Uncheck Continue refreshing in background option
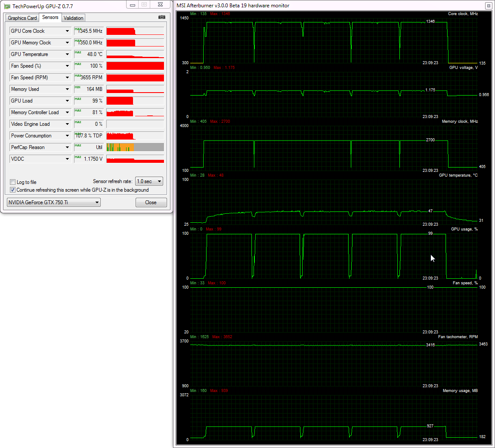 coord(13,190)
